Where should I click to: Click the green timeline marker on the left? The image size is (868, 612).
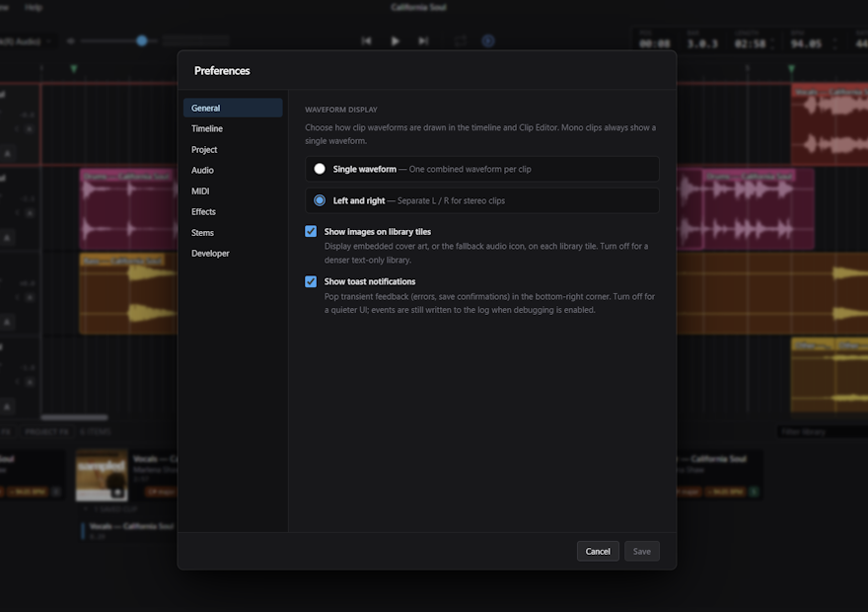74,69
